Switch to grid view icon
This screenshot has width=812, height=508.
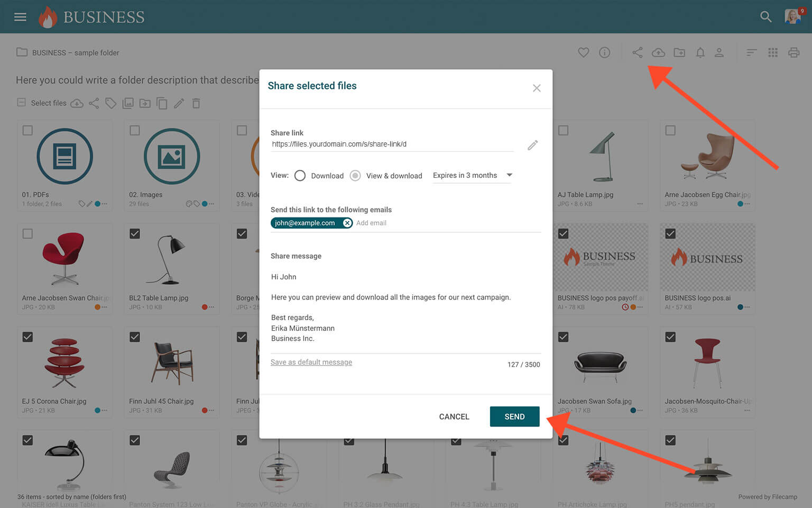pyautogui.click(x=773, y=52)
